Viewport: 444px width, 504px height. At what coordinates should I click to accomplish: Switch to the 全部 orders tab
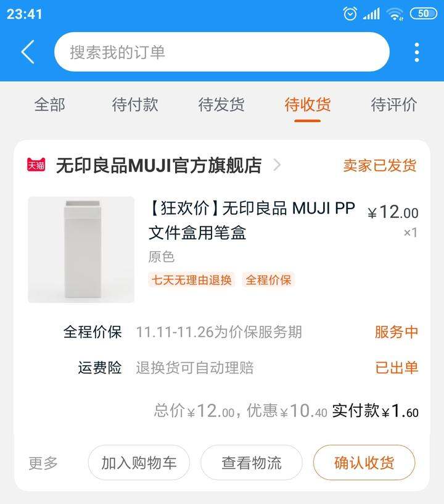click(50, 104)
